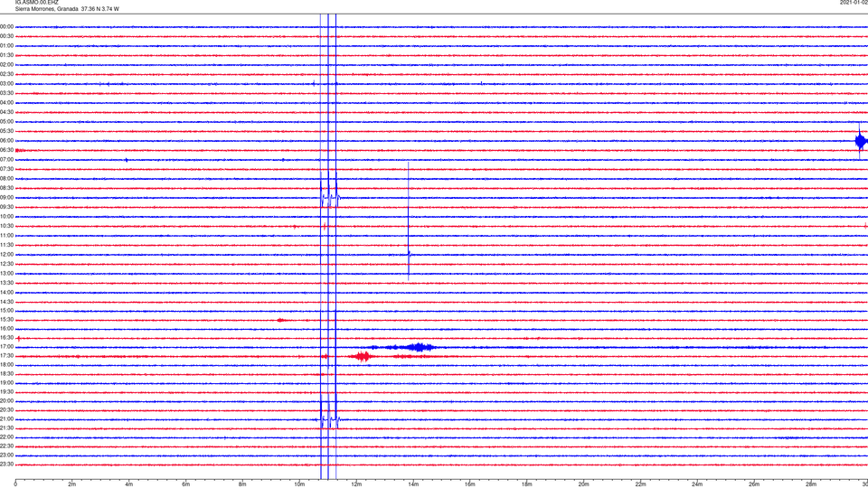
Task: Click the 19:00 time label
Action: [6, 383]
